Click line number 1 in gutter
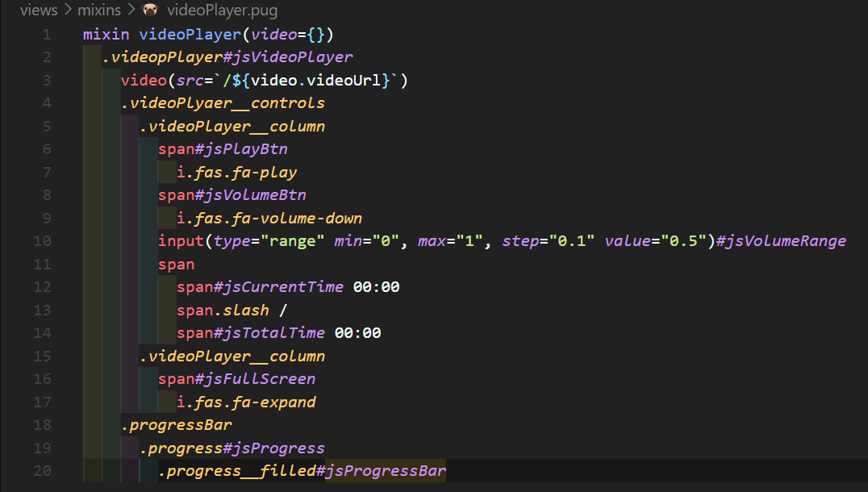The image size is (868, 492). coord(47,35)
